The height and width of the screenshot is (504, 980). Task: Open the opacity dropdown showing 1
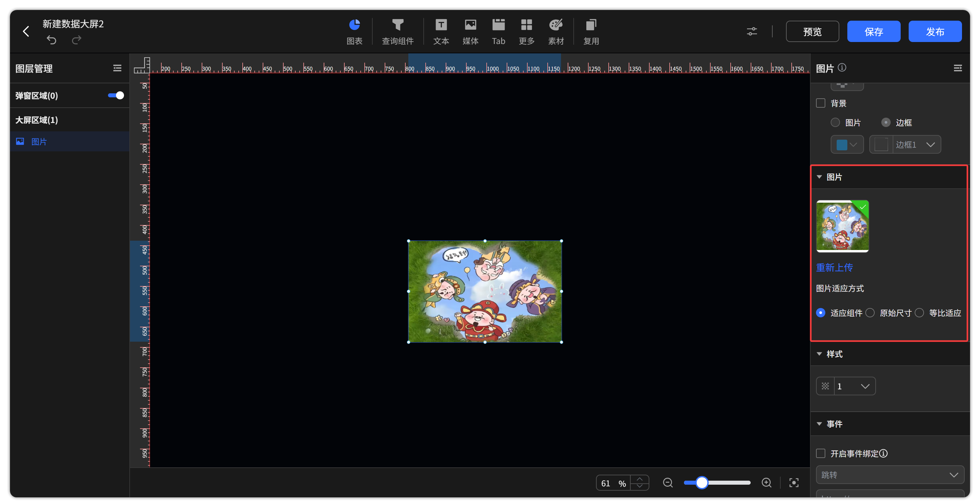pos(846,386)
